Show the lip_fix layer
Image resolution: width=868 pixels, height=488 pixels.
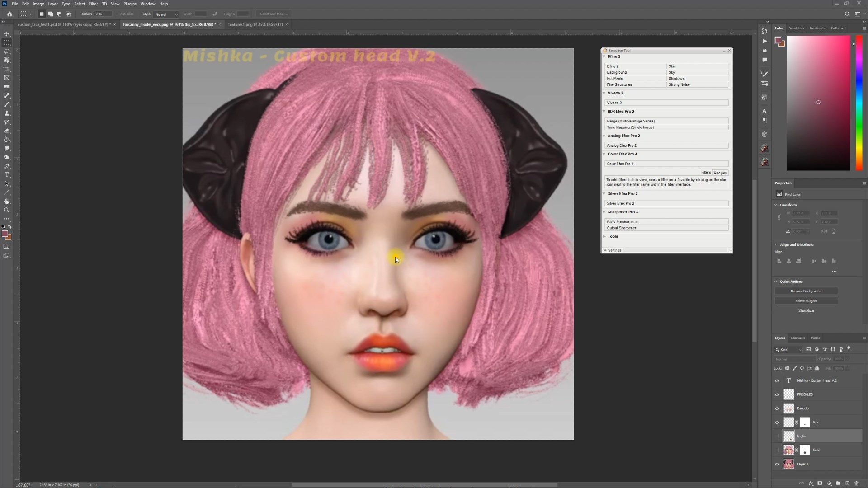click(777, 436)
